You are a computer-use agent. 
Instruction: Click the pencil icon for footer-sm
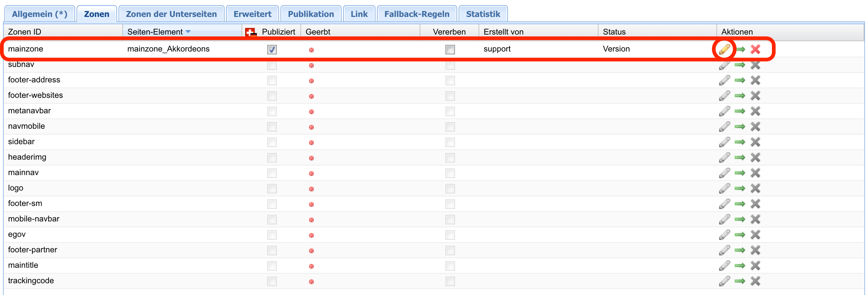(724, 204)
